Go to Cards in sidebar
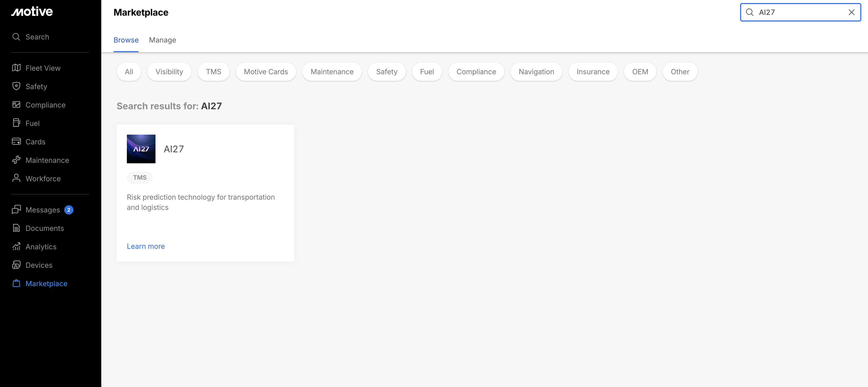This screenshot has height=387, width=868. (x=35, y=142)
